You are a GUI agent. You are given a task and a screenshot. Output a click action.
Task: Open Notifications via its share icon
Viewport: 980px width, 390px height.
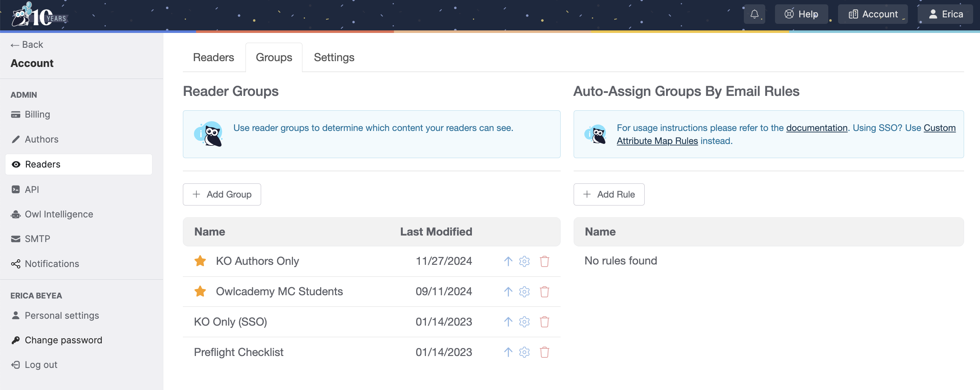pos(15,263)
